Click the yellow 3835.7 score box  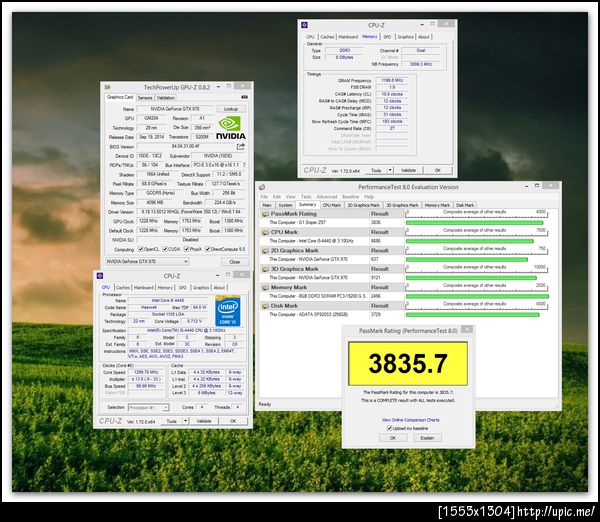point(408,364)
